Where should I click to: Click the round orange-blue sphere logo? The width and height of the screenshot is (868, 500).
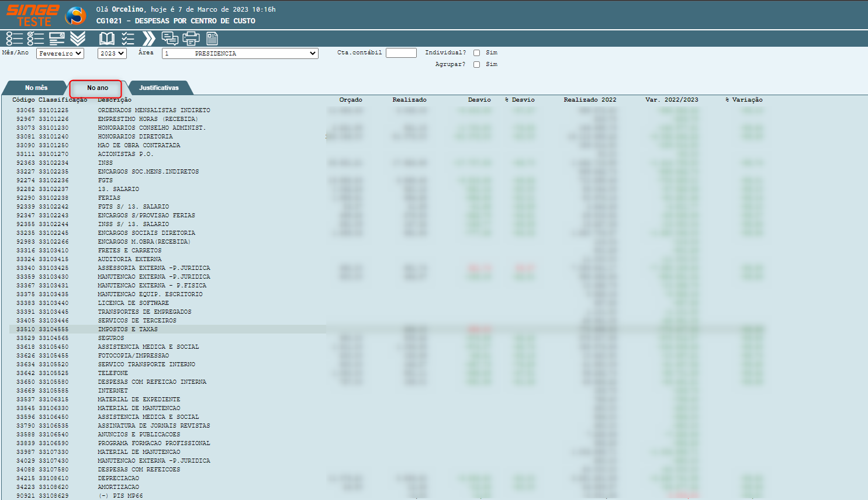75,16
